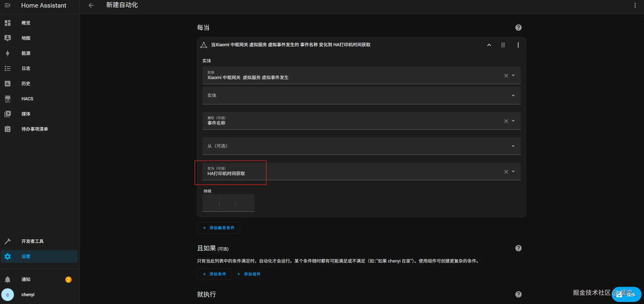Image resolution: width=644 pixels, height=304 pixels.
Task: Click the 持续 hours input field
Action: click(211, 203)
